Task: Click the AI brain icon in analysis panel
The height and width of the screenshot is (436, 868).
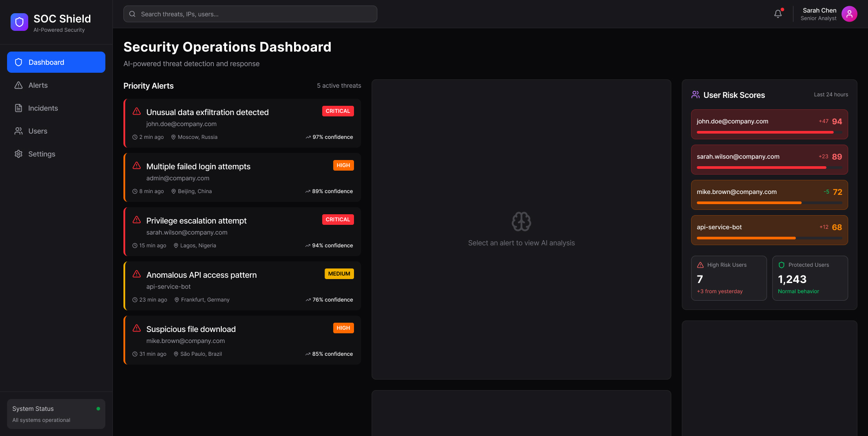Action: 521,222
